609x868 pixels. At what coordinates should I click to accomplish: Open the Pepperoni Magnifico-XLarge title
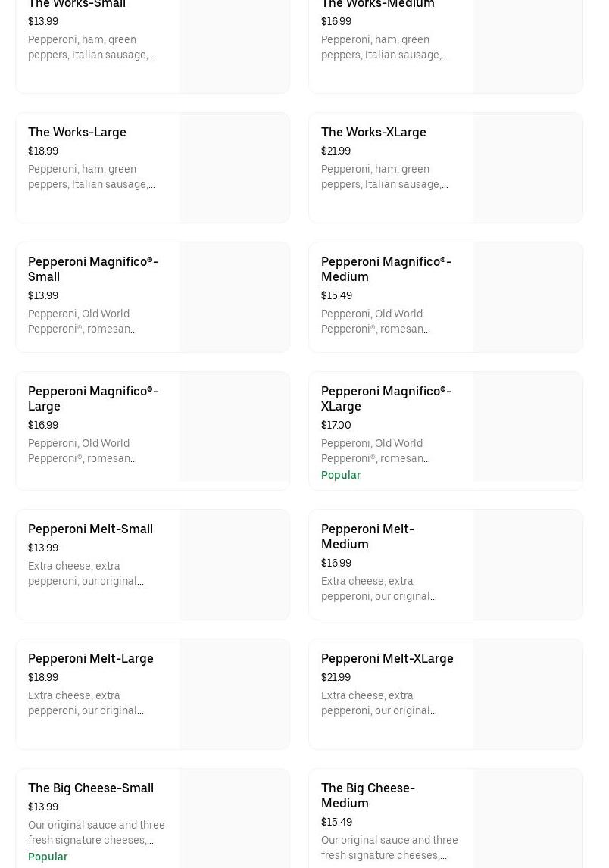tap(386, 398)
